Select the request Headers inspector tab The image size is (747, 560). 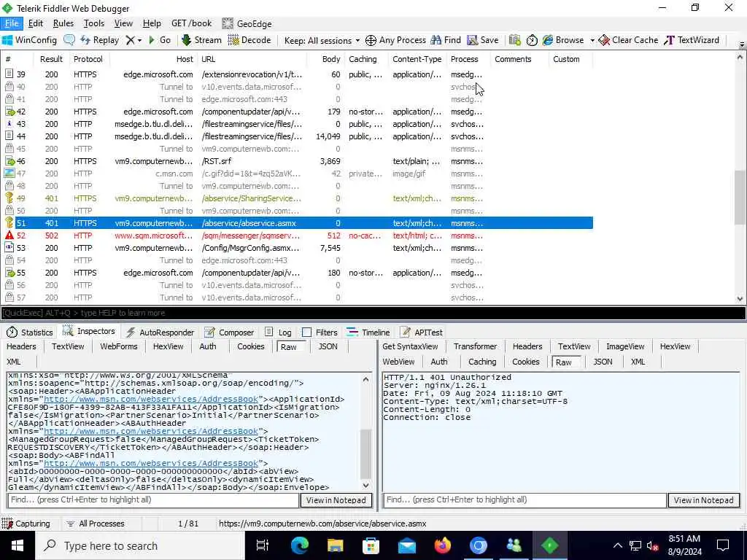[x=21, y=346]
